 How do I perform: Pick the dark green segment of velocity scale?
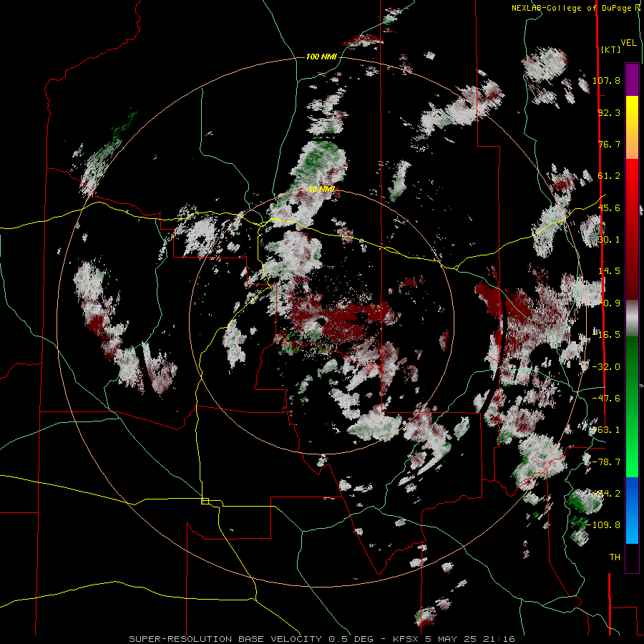click(x=632, y=361)
